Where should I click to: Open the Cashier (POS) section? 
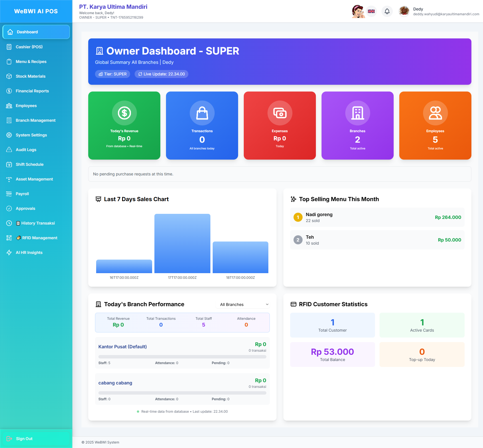point(29,47)
